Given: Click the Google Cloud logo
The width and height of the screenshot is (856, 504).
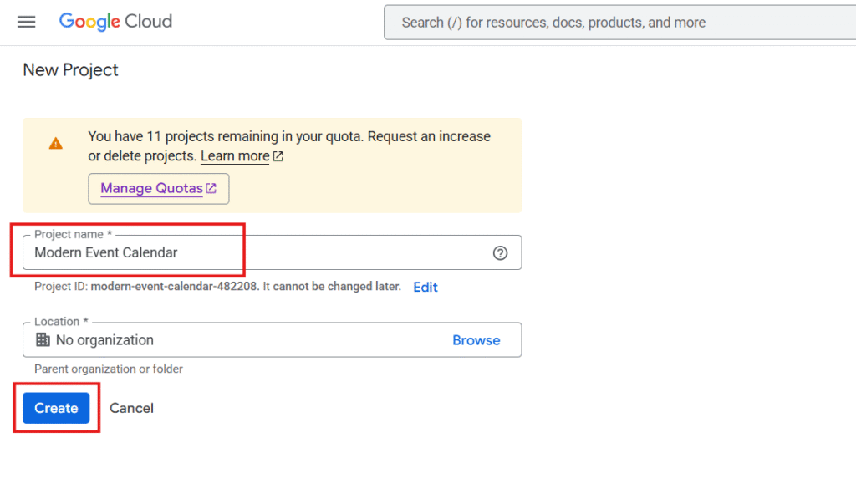Looking at the screenshot, I should tap(115, 22).
